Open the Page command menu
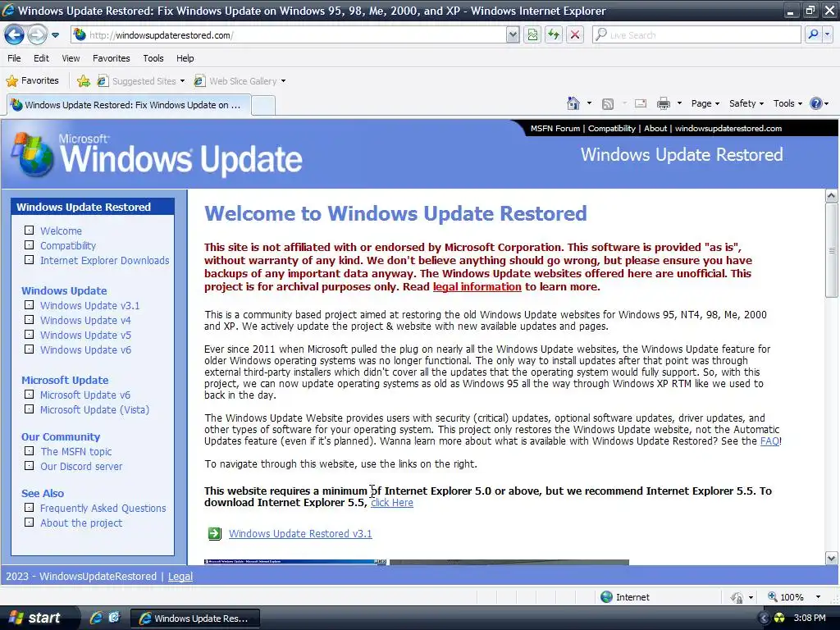 click(x=705, y=103)
